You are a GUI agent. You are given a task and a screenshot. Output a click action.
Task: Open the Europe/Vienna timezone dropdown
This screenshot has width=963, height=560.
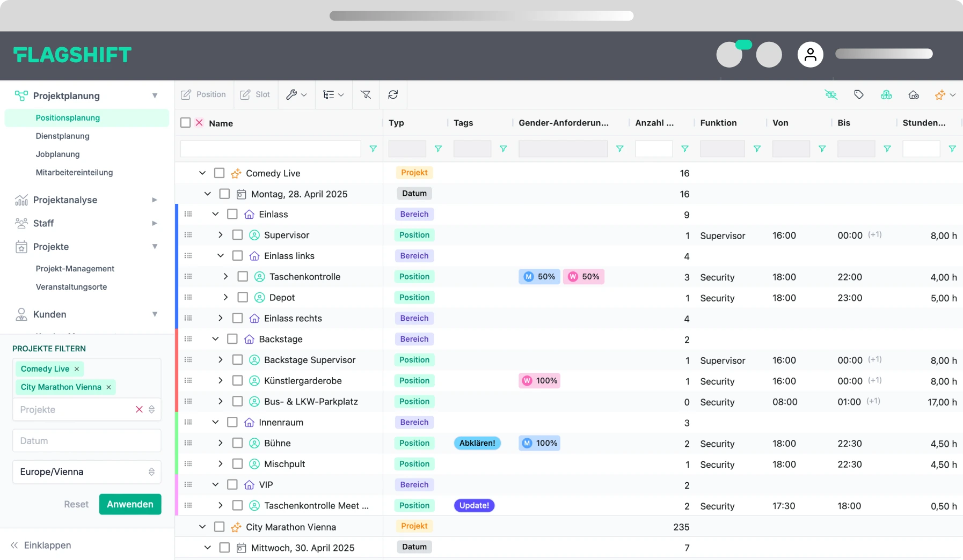pos(86,471)
